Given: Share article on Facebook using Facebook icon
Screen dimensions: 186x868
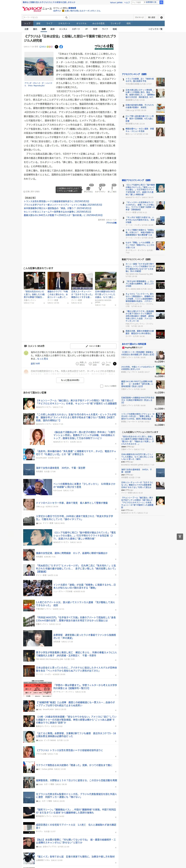Looking at the screenshot, I should point(61,47).
